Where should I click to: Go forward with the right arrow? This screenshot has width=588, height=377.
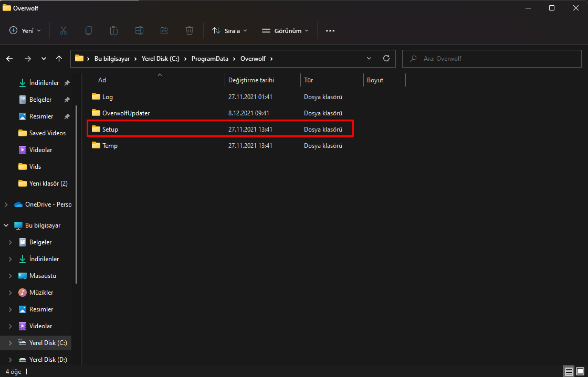click(28, 59)
